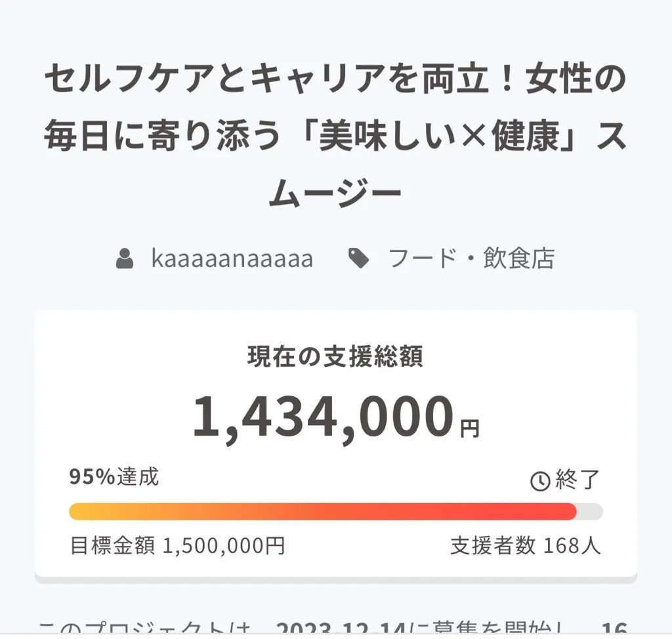Click the orange funding progress bar
The height and width of the screenshot is (639, 672).
[x=322, y=512]
